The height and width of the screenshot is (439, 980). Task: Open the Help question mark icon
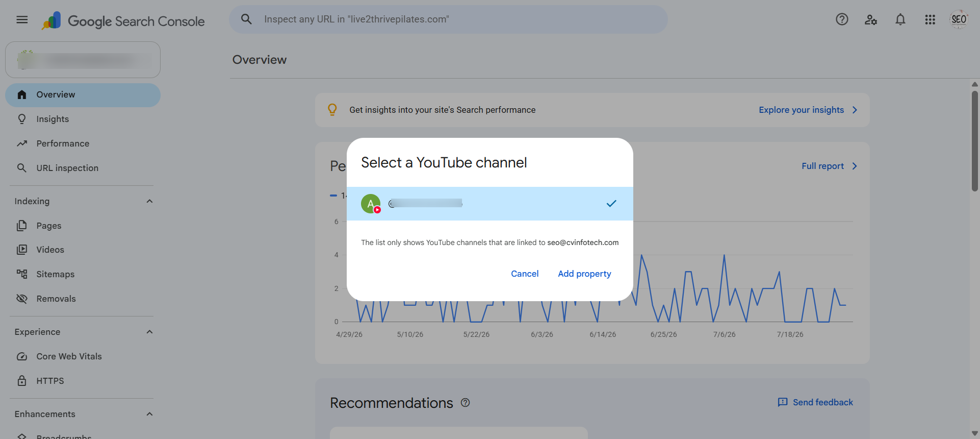pos(842,19)
